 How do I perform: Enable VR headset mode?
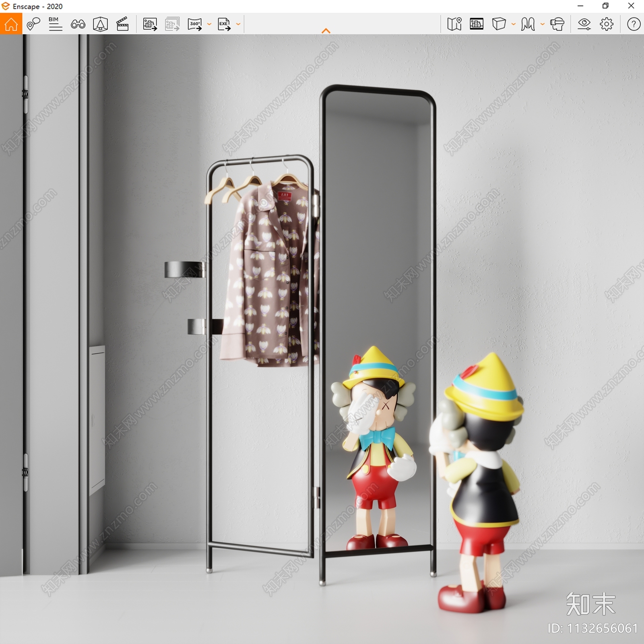tap(557, 24)
